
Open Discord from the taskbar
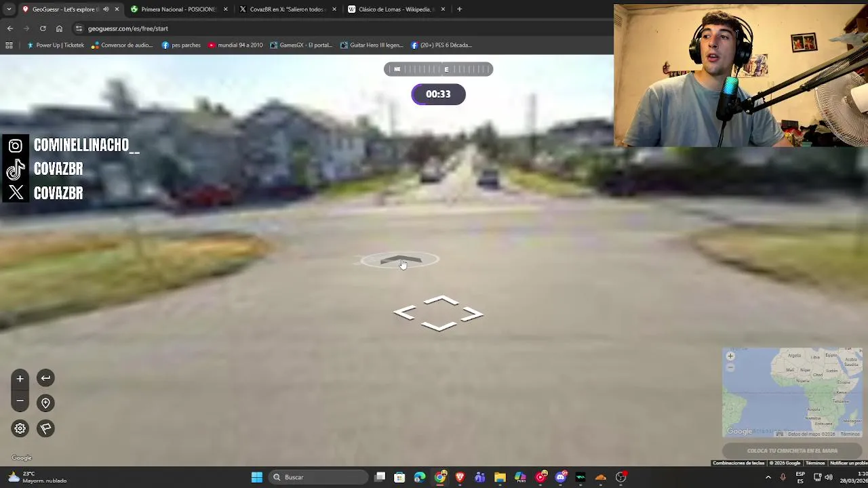[561, 477]
